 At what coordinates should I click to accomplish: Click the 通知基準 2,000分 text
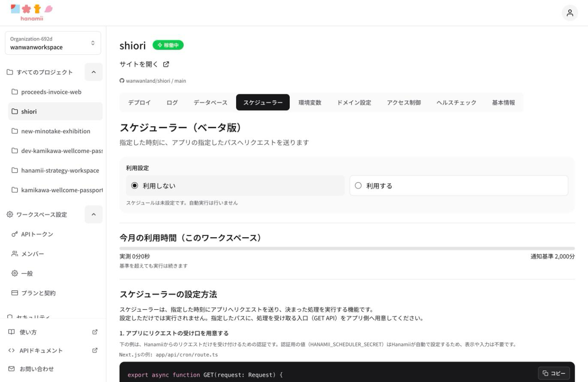(553, 257)
